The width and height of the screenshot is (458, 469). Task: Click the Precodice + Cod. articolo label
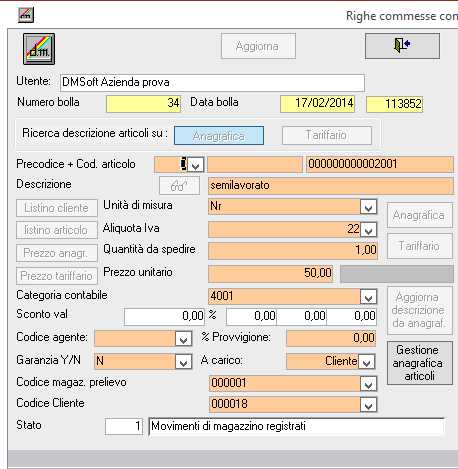[76, 164]
